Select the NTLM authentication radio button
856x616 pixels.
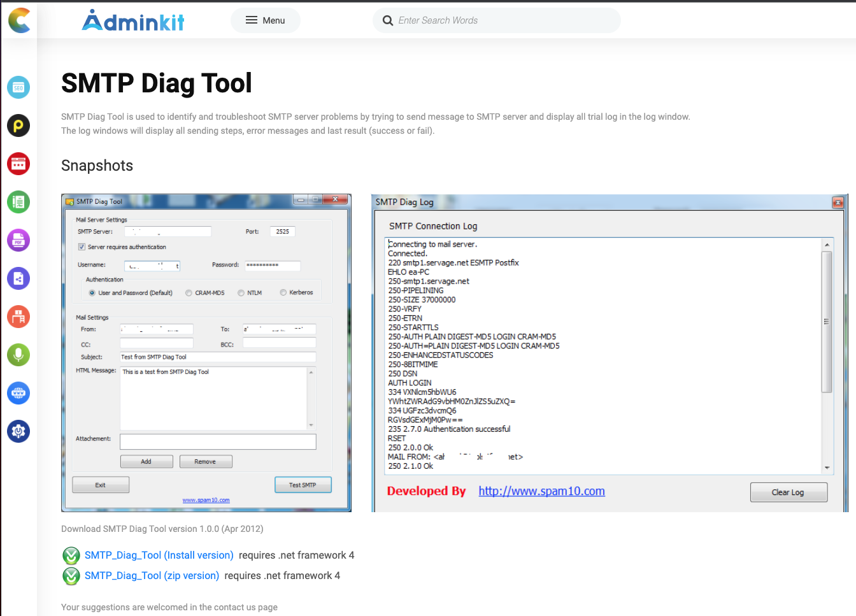tap(241, 293)
